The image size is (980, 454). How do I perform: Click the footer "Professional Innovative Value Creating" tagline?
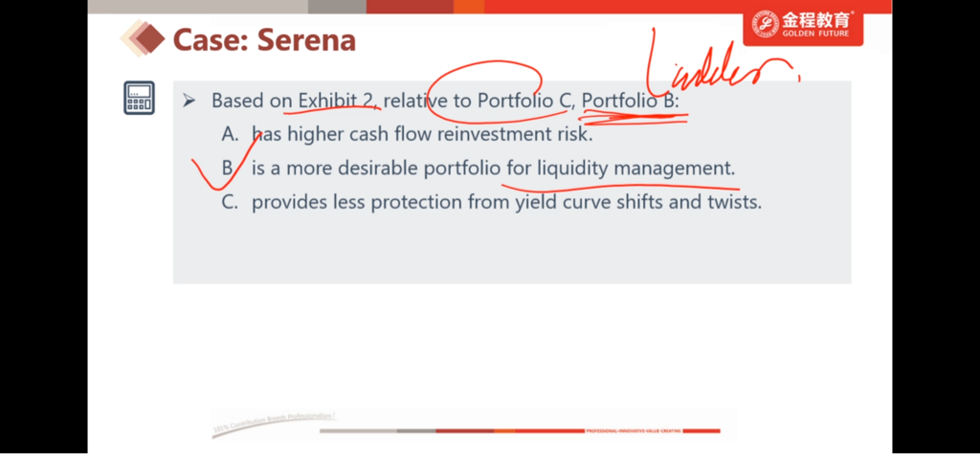click(x=633, y=432)
